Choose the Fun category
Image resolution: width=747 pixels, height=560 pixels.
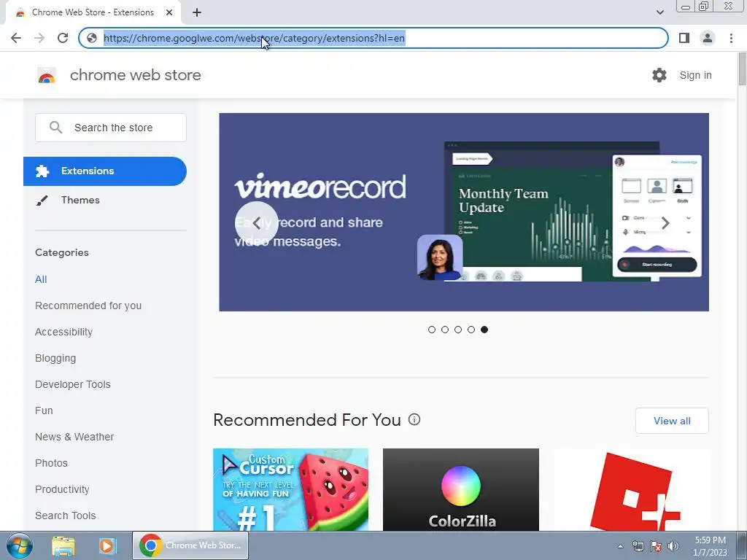point(44,411)
